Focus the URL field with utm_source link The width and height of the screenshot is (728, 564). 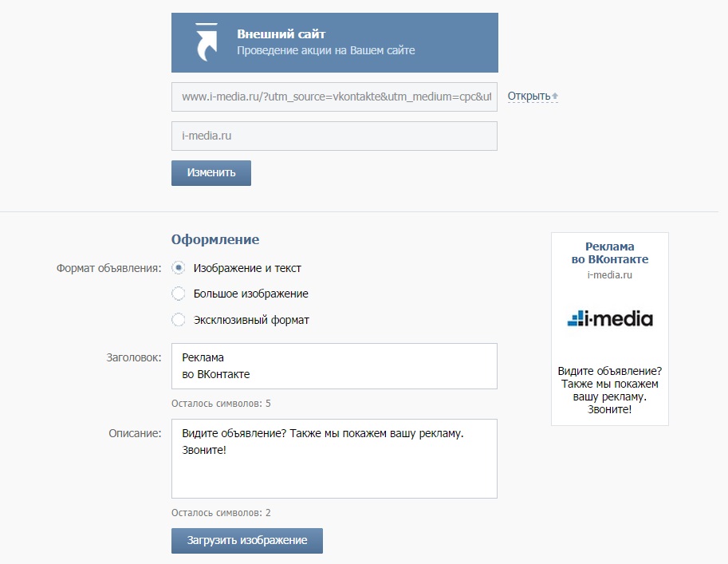click(334, 97)
